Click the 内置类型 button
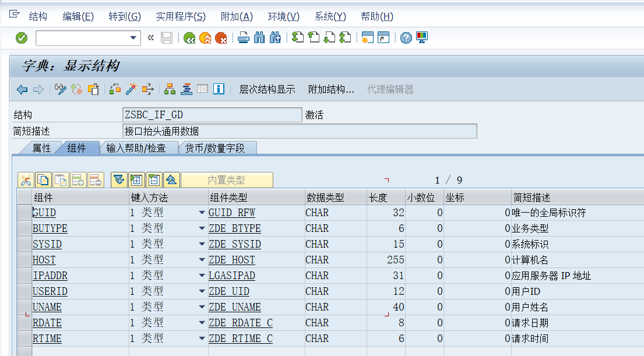The width and height of the screenshot is (644, 356). [227, 180]
